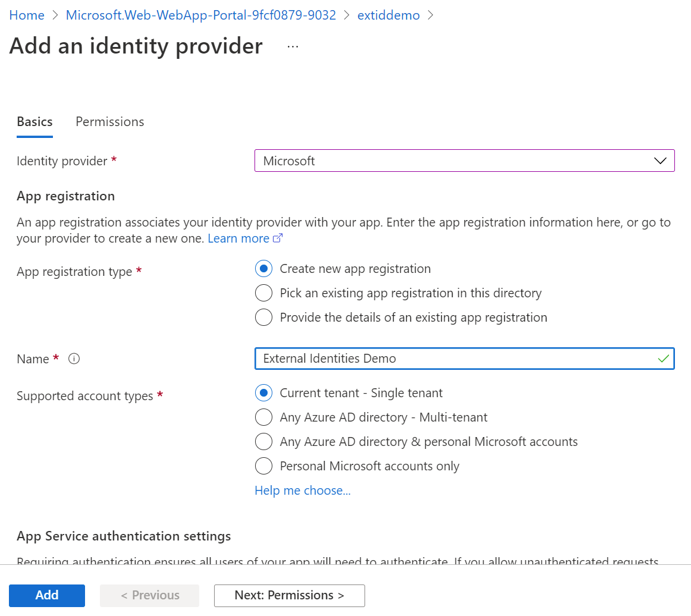Open the Identity provider dropdown
691x616 pixels.
click(x=464, y=161)
